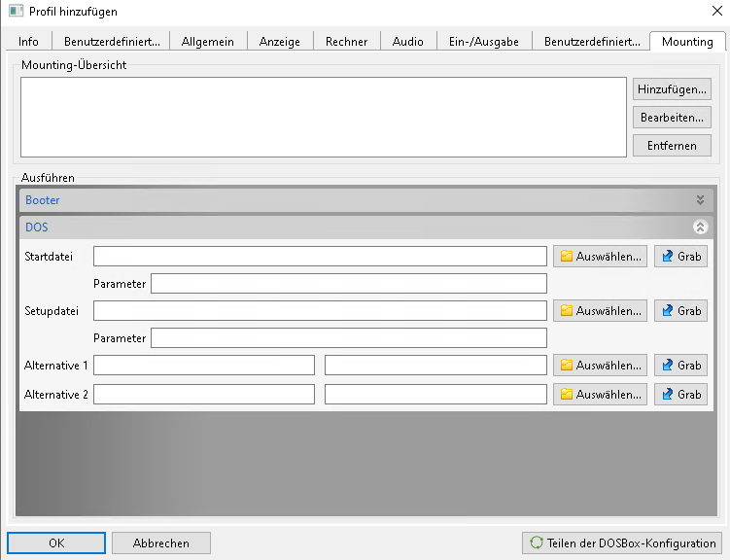Expand the Booter section
Screen dimensions: 730x560
point(699,200)
